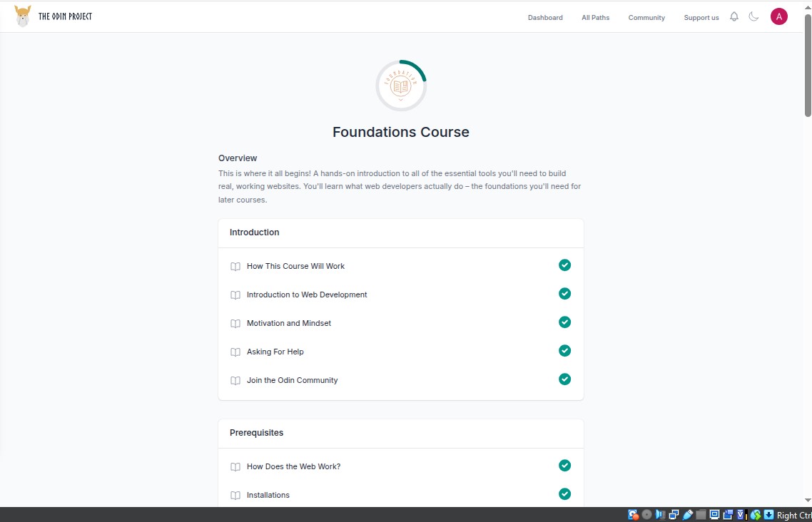The image size is (812, 522).
Task: Toggle completion for Motivation and Mindset
Action: click(564, 322)
